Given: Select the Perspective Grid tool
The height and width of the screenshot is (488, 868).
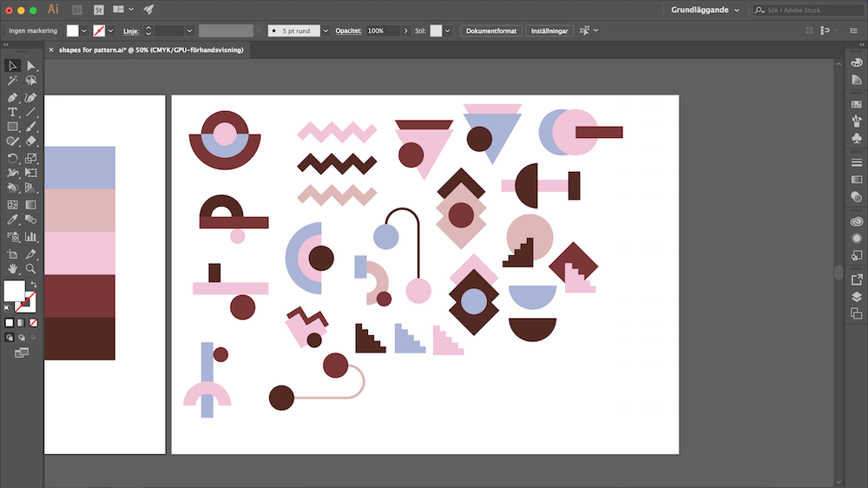Looking at the screenshot, I should point(31,188).
